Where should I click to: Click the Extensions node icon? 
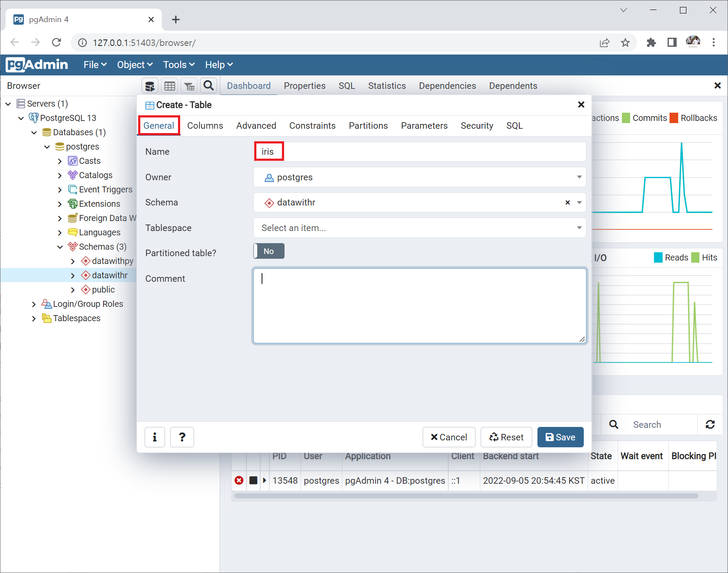pyautogui.click(x=73, y=204)
